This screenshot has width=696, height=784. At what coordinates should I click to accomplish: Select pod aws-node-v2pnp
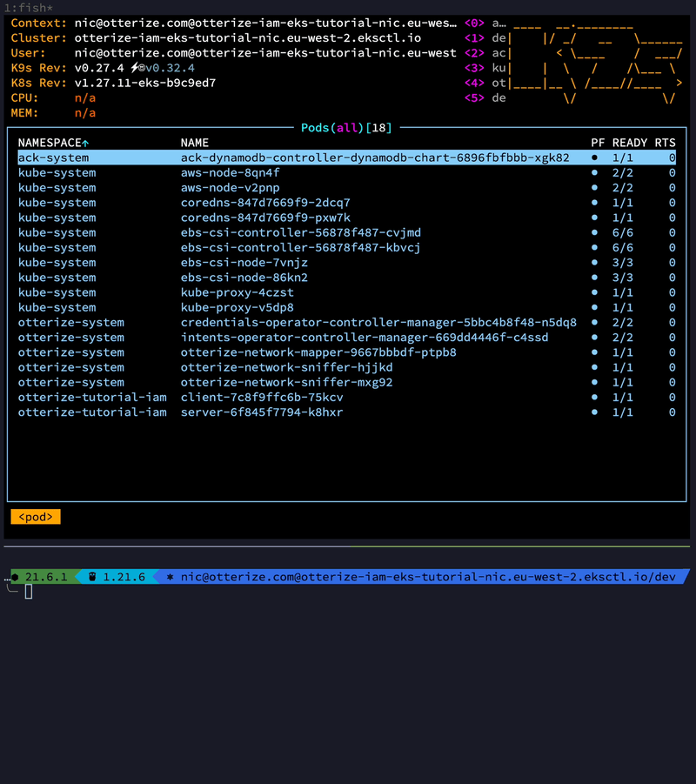pyautogui.click(x=346, y=187)
